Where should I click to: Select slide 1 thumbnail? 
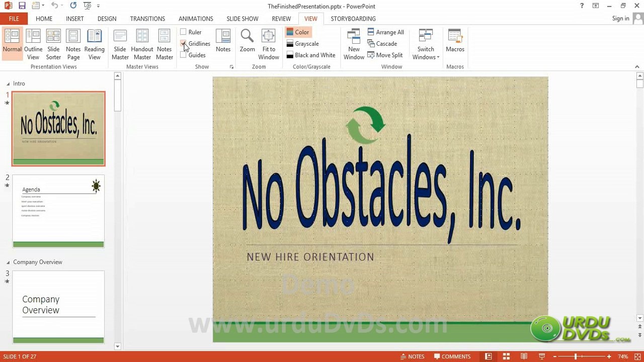(x=58, y=129)
